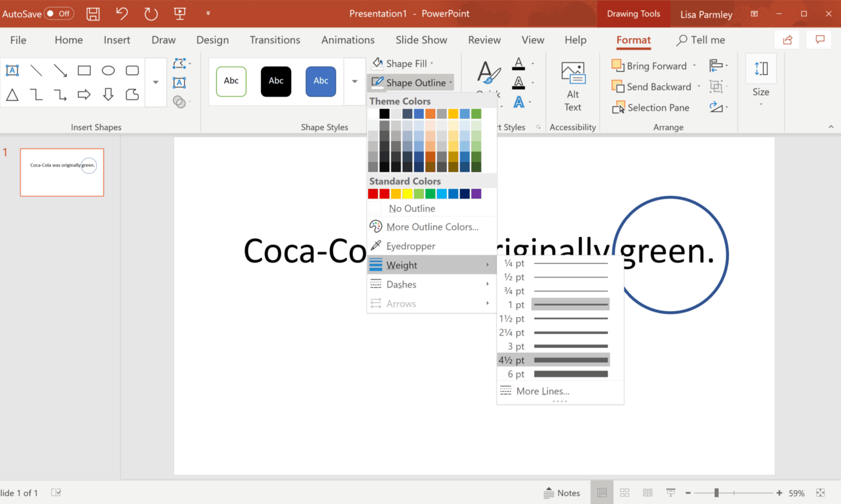Image resolution: width=841 pixels, height=504 pixels.
Task: Open the Alt Text pane
Action: (573, 87)
